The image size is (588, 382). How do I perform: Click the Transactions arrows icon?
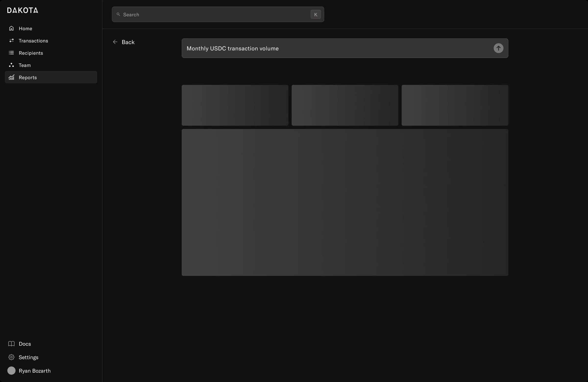[x=11, y=40]
